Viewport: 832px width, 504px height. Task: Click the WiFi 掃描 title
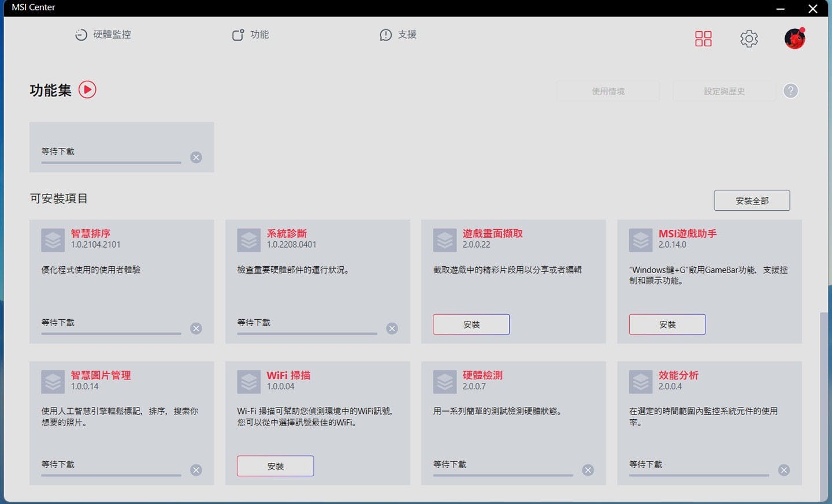click(x=288, y=375)
